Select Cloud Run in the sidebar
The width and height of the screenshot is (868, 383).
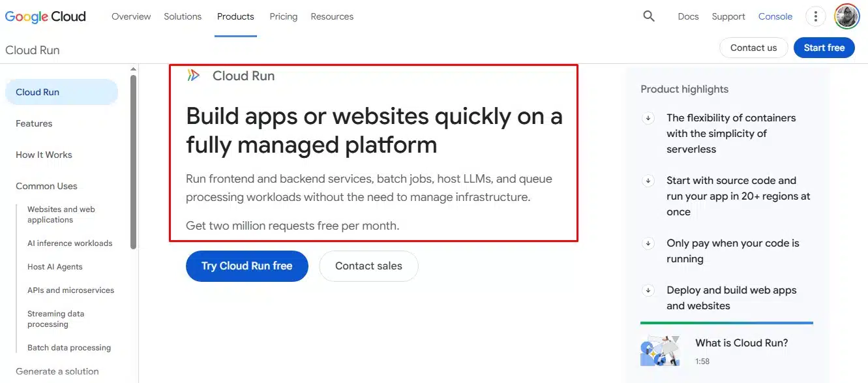pos(61,92)
